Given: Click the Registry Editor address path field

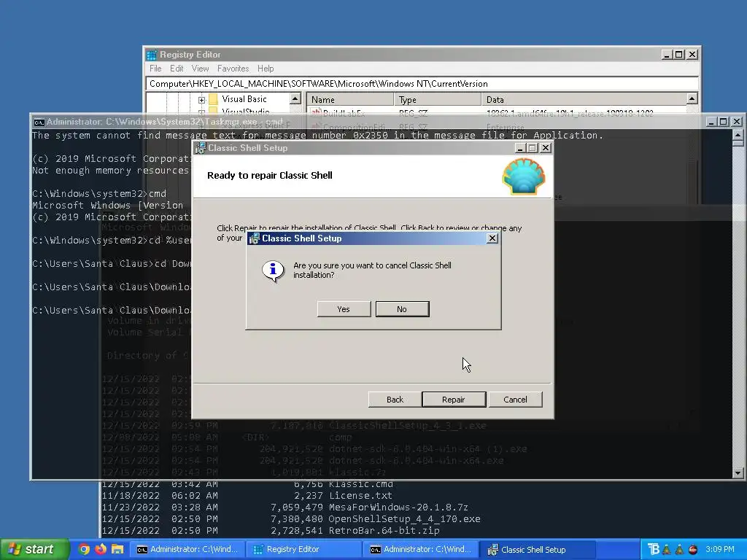Looking at the screenshot, I should pyautogui.click(x=422, y=84).
